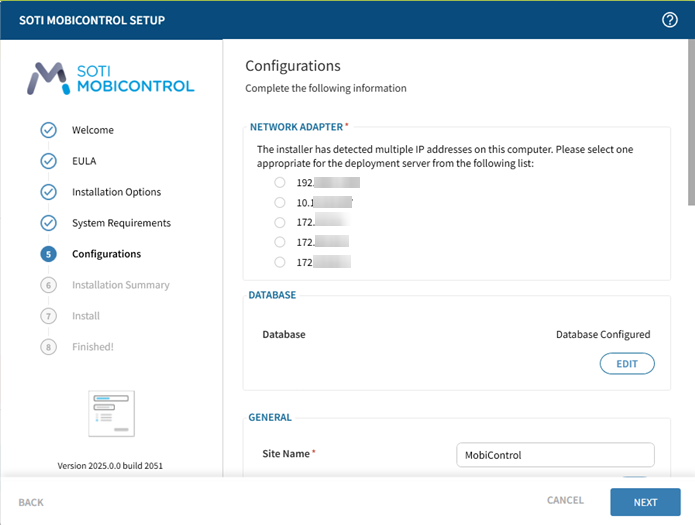Screen dimensions: 695x525
Task: Go to the System Requirements step
Action: click(x=121, y=223)
